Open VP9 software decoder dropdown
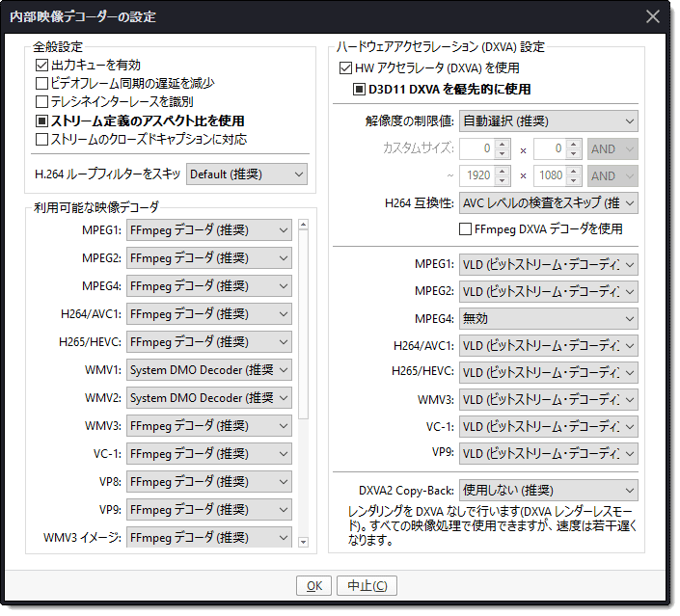 (x=209, y=510)
